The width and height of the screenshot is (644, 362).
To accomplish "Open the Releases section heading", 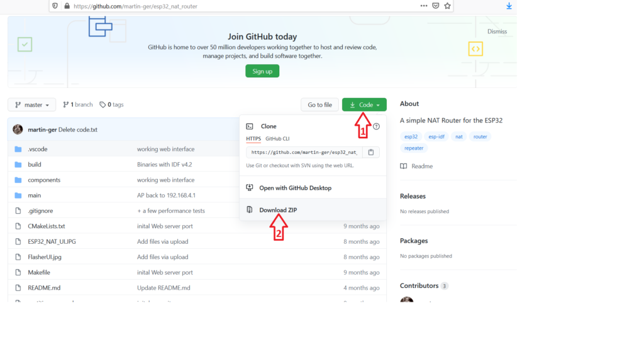I will pos(413,196).
